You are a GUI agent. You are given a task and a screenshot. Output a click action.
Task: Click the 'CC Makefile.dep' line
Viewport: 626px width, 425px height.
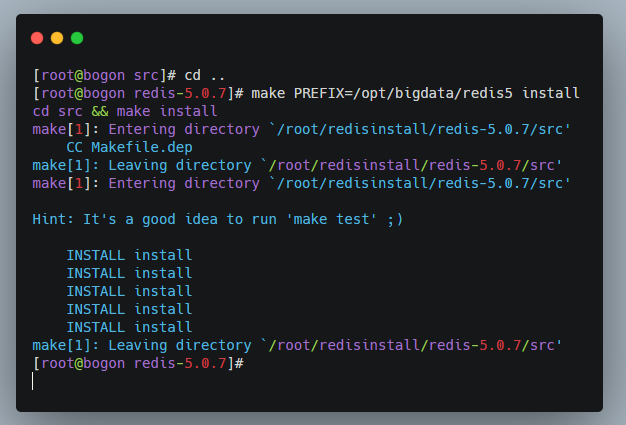coord(129,147)
